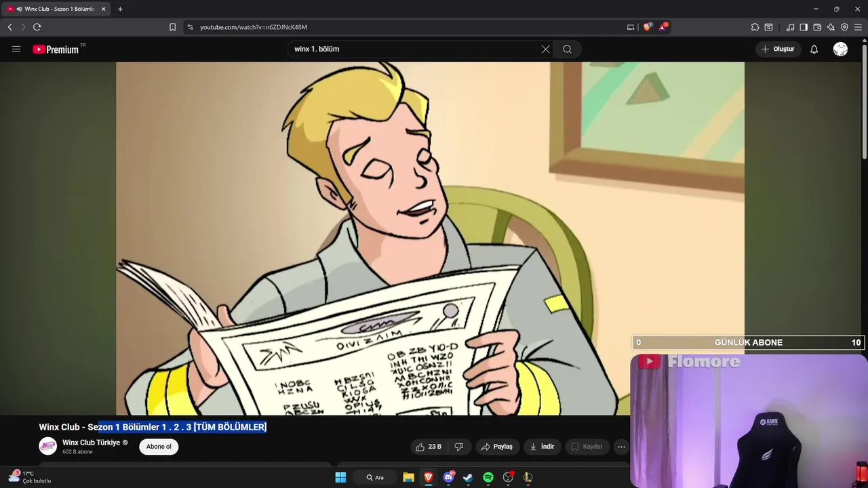868x488 pixels.
Task: Clear the search box with X
Action: 545,49
